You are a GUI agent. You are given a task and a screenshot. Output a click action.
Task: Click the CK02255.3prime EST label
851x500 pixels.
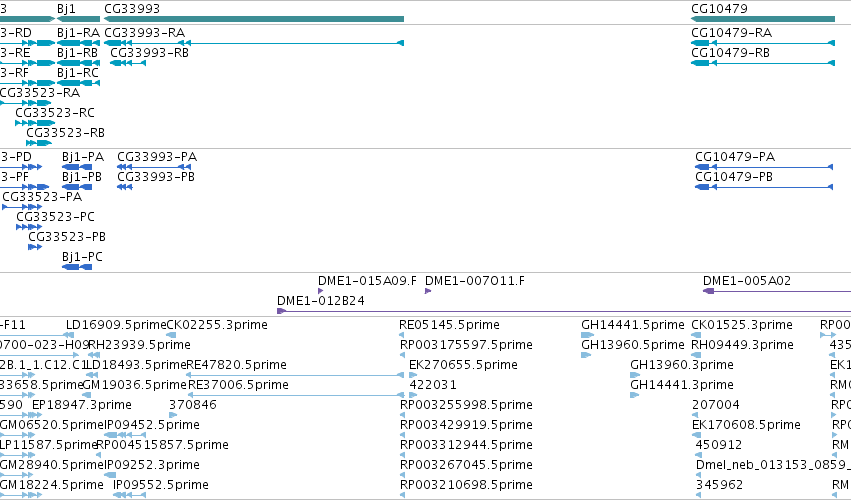[217, 325]
